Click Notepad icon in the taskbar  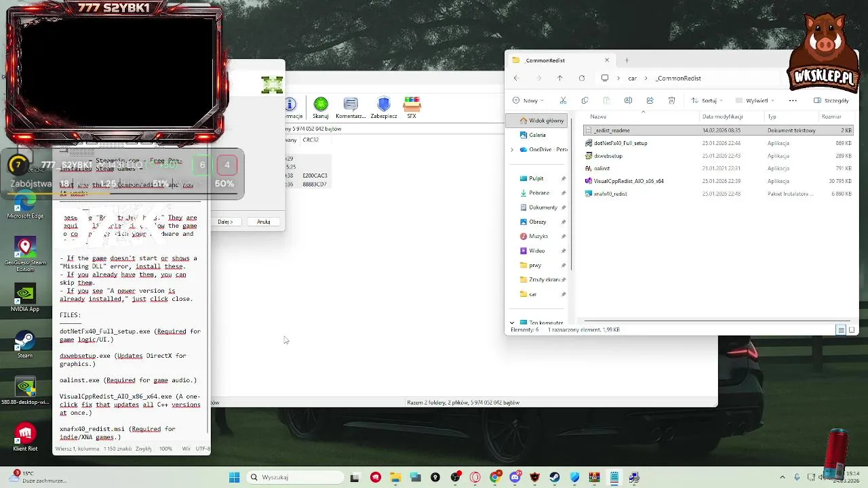pyautogui.click(x=614, y=477)
